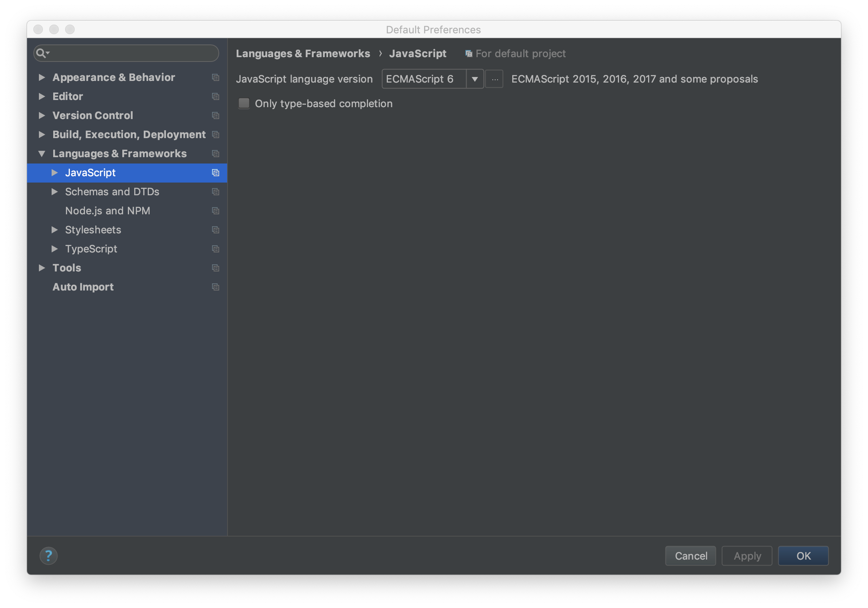Open the search filter magnifier menu
The width and height of the screenshot is (868, 608).
point(44,53)
